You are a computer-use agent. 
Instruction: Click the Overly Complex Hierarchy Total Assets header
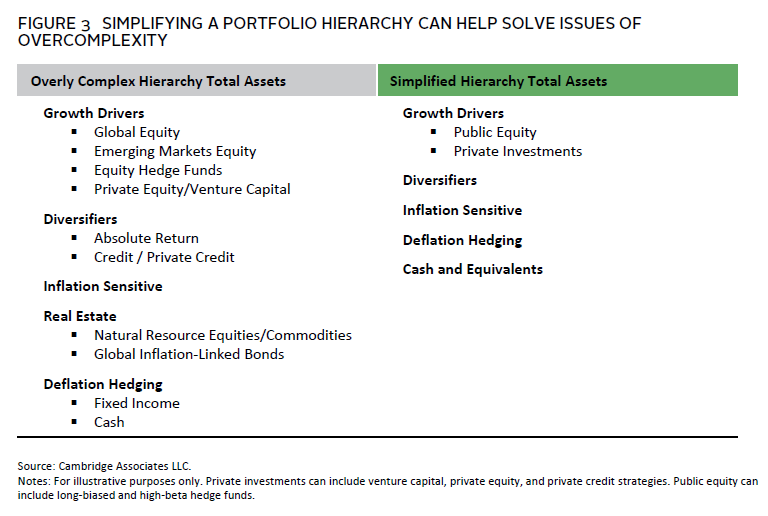158,81
